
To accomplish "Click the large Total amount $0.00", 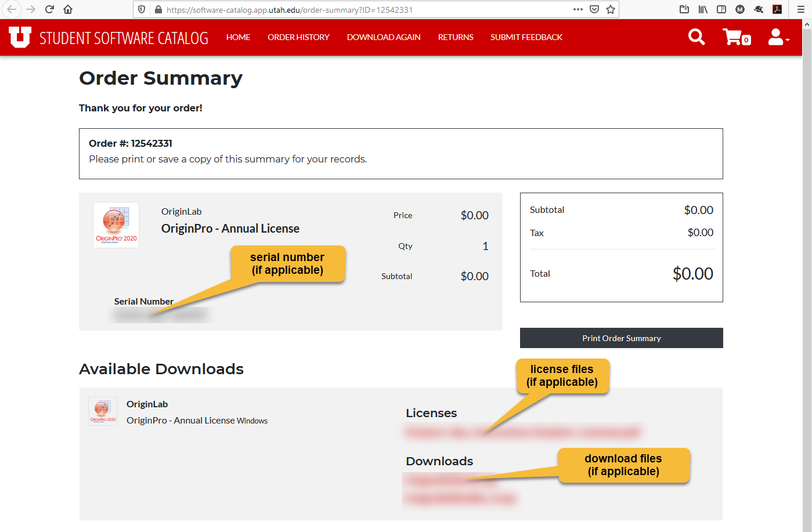I will pos(693,274).
